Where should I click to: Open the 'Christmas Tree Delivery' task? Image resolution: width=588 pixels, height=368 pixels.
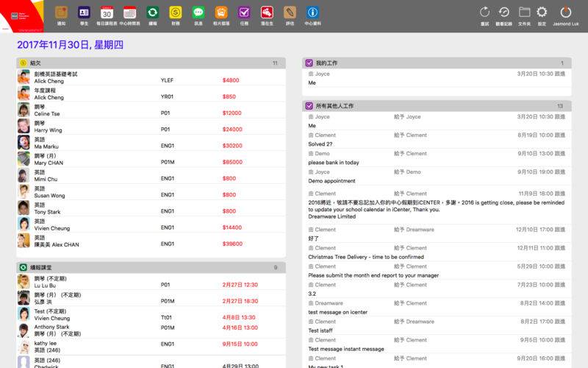pos(366,257)
